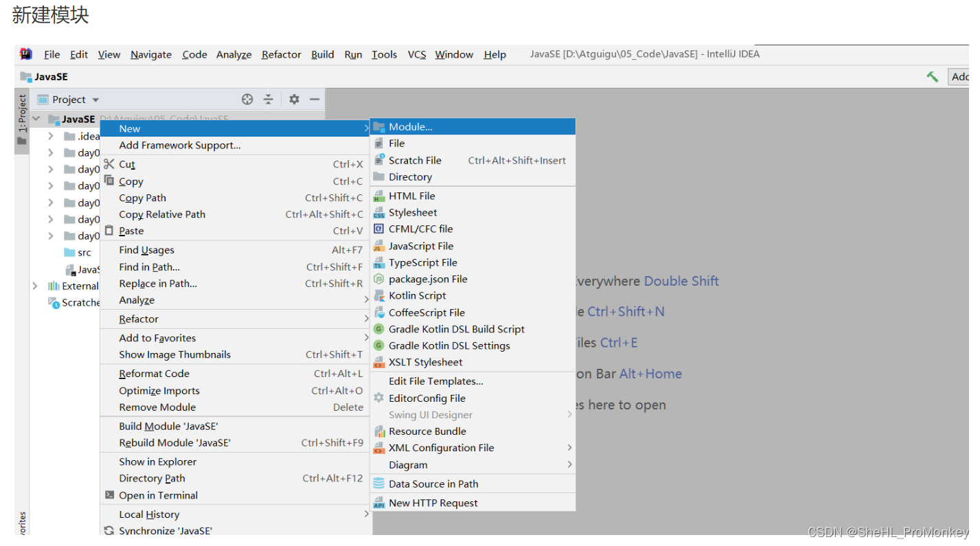Expand the Diagram submenu
980x546 pixels.
[569, 464]
